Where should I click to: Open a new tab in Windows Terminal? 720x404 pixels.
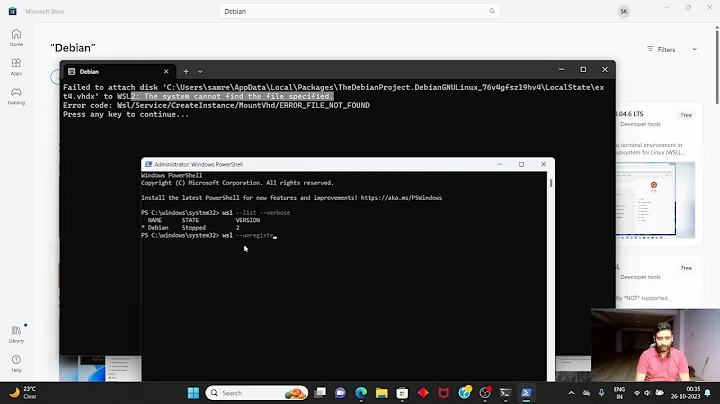point(186,72)
